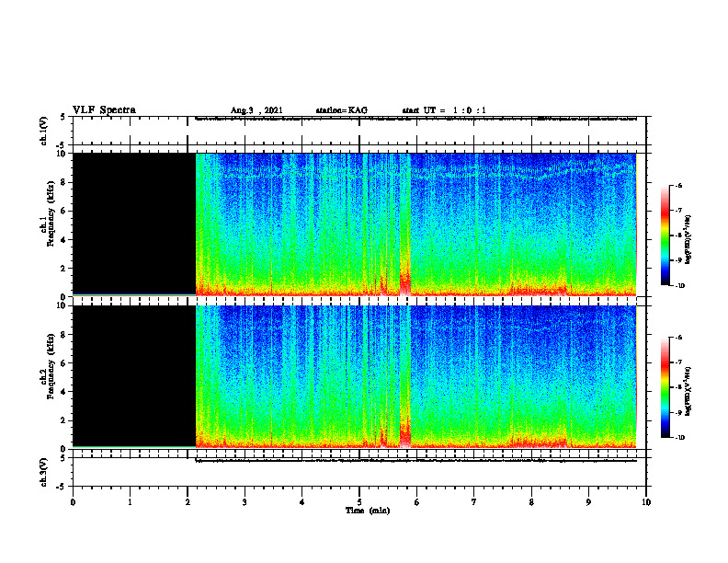Click the "station=KAG" label
The width and height of the screenshot is (728, 563).
pyautogui.click(x=341, y=110)
